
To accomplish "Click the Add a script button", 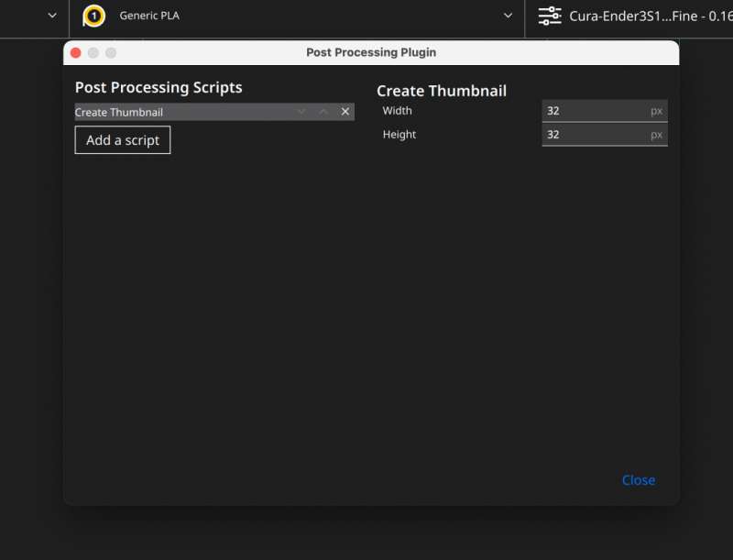I will point(123,139).
